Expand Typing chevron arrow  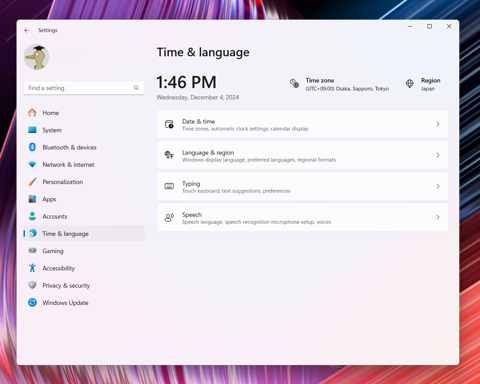(438, 186)
